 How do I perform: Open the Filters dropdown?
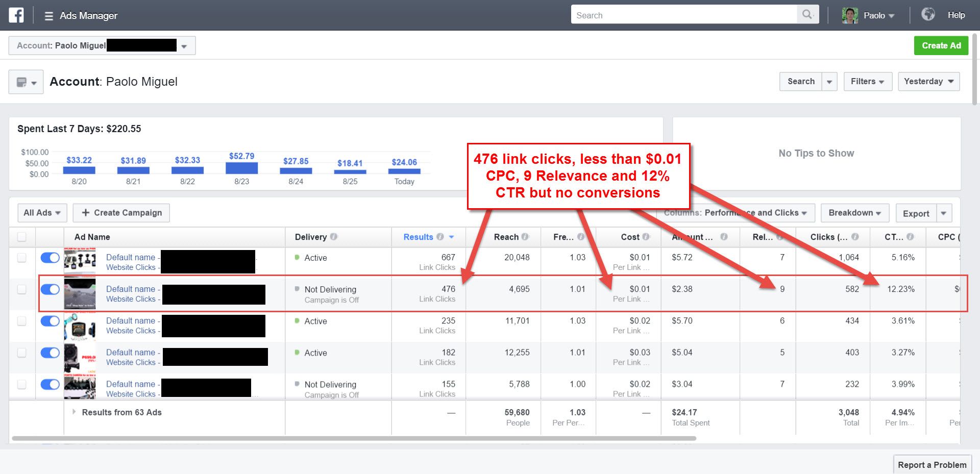coord(867,82)
